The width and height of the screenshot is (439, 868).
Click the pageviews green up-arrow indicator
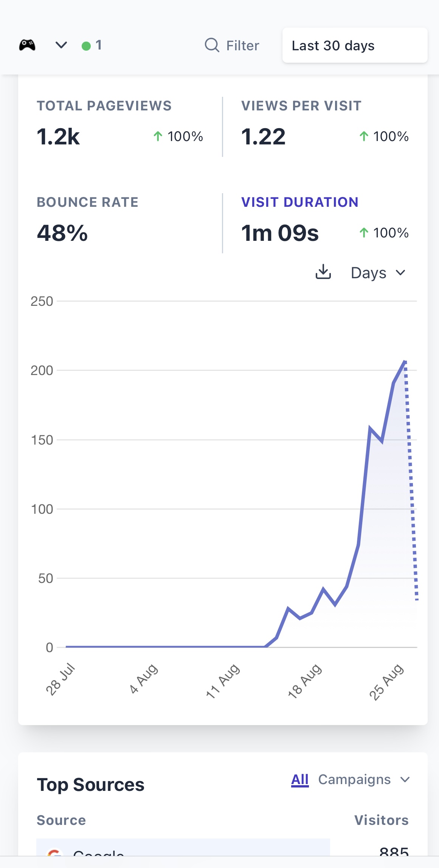(158, 136)
